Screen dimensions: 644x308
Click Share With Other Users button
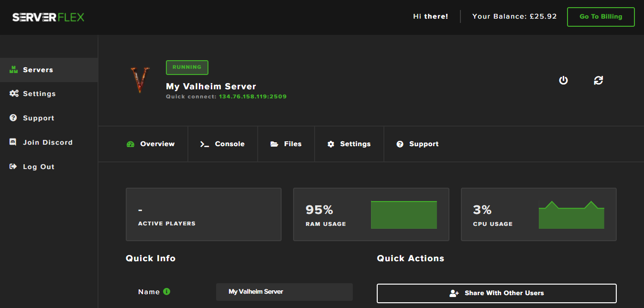(497, 293)
